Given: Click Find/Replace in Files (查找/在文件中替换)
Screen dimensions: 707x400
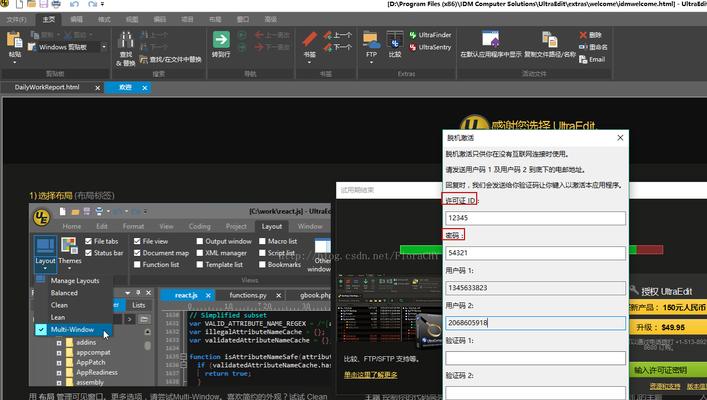Looking at the screenshot, I should (x=170, y=59).
